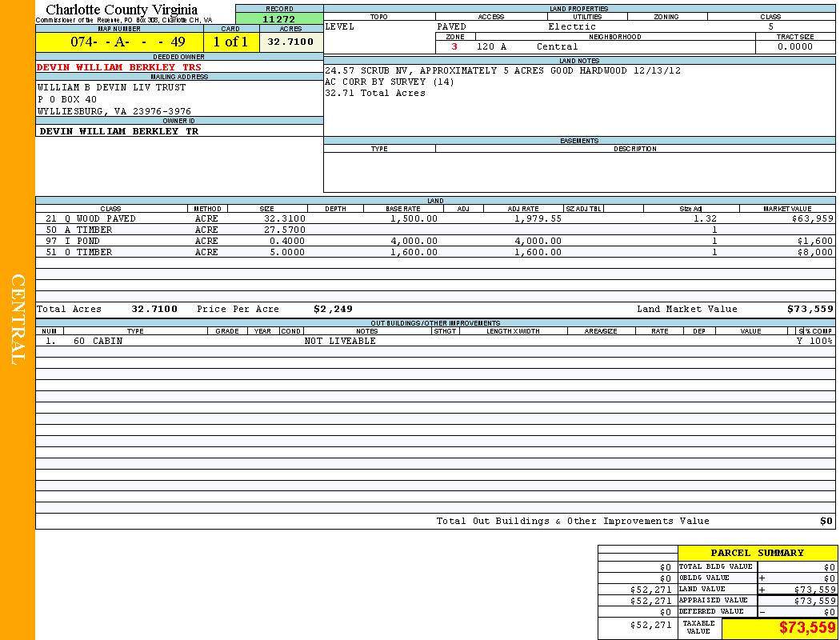Click the acres value 32.7100 in header

(x=290, y=42)
